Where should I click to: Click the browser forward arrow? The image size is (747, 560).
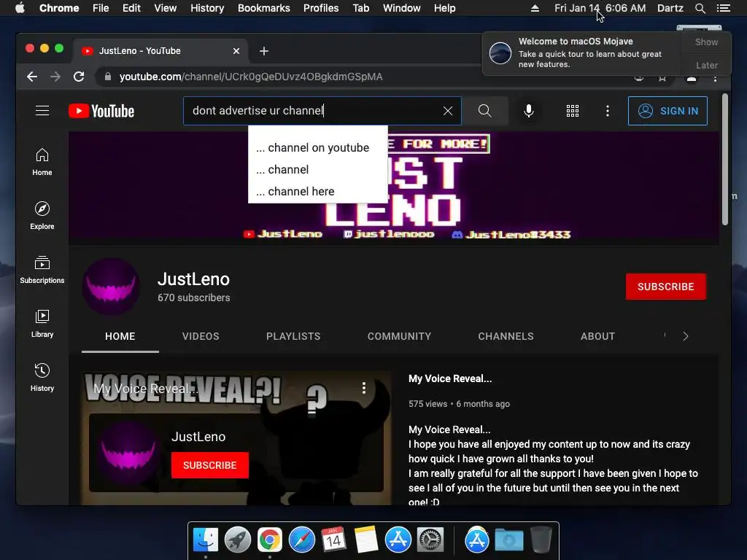coord(55,77)
